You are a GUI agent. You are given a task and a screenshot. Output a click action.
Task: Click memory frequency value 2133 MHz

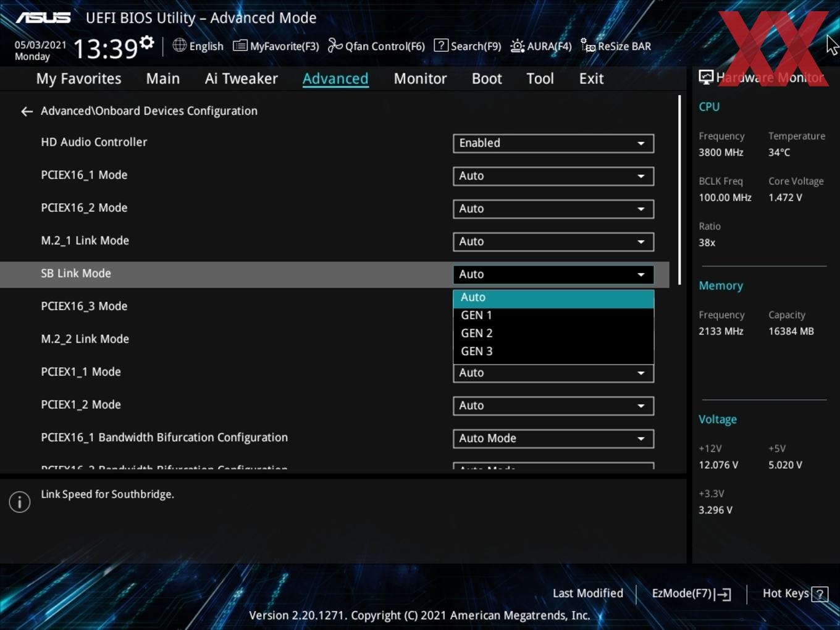point(721,332)
